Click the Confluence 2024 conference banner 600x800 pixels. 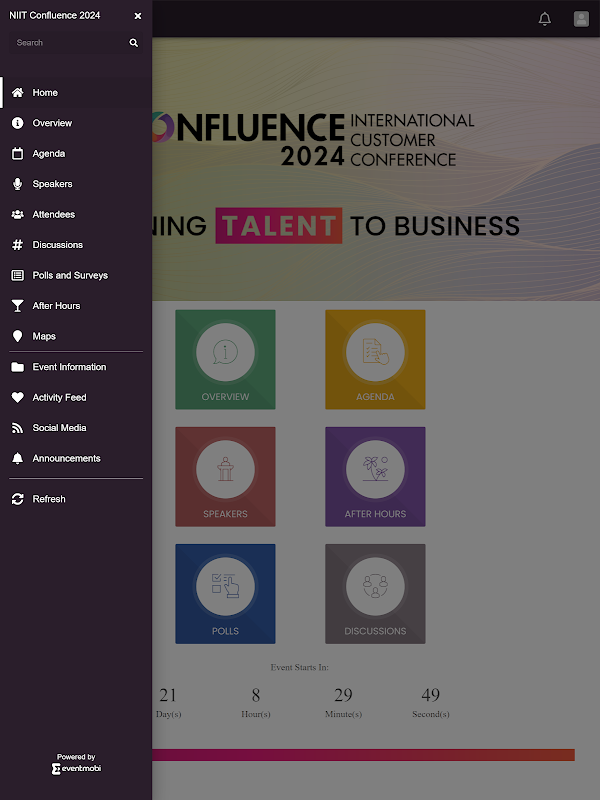[376, 169]
